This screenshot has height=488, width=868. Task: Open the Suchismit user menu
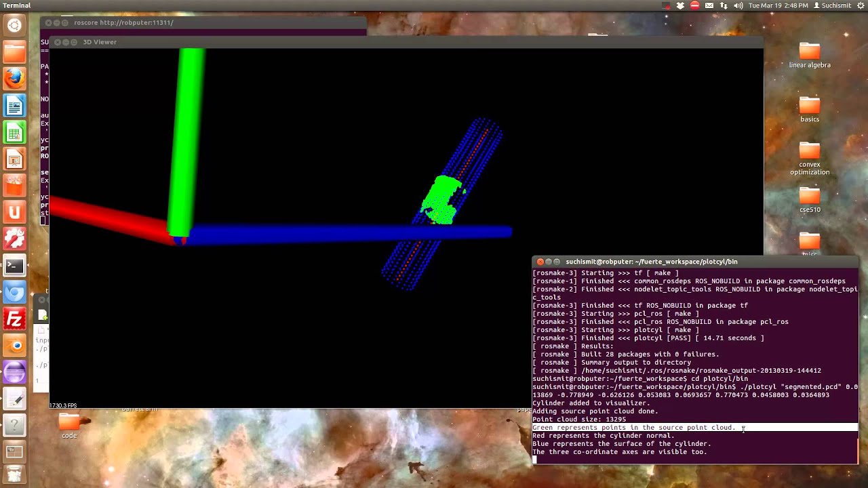point(832,5)
